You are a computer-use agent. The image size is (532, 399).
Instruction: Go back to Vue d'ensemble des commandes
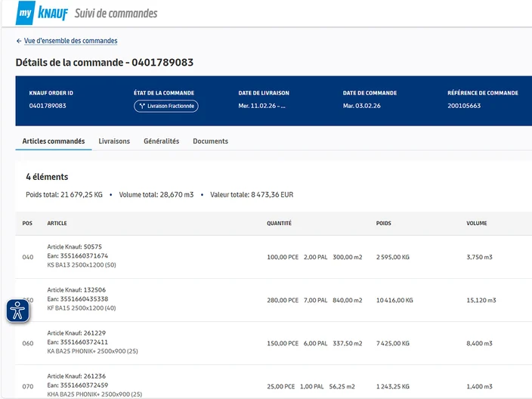point(70,41)
